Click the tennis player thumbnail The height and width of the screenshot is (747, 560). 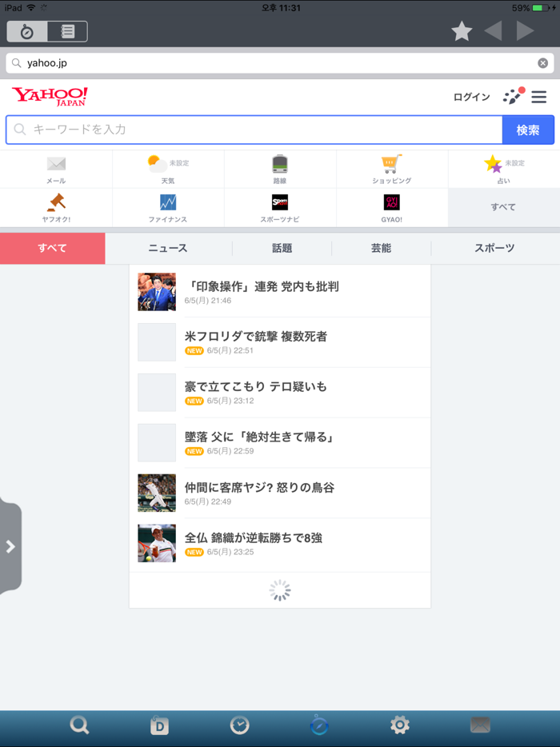(x=157, y=543)
